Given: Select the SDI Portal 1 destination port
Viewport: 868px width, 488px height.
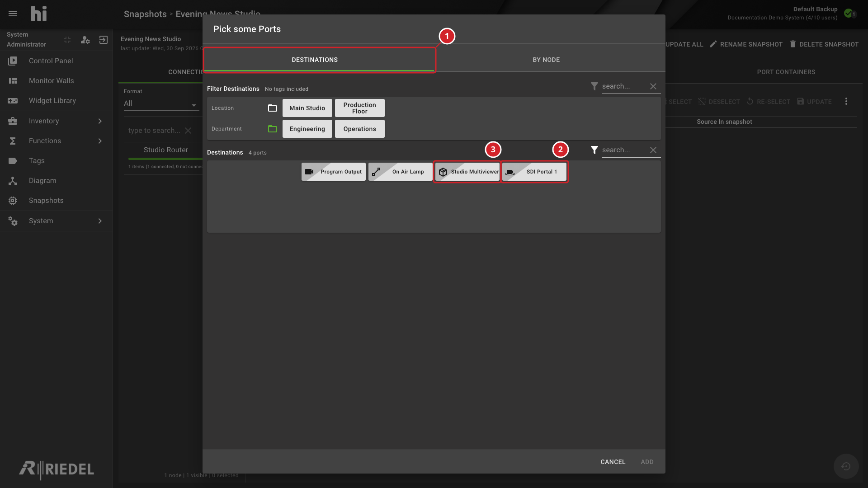Looking at the screenshot, I should pos(534,172).
